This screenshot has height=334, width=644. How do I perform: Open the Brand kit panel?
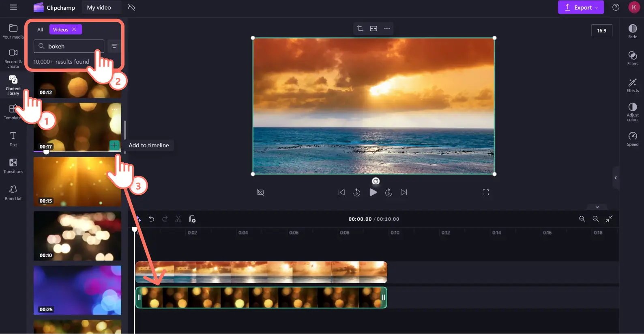pyautogui.click(x=13, y=193)
